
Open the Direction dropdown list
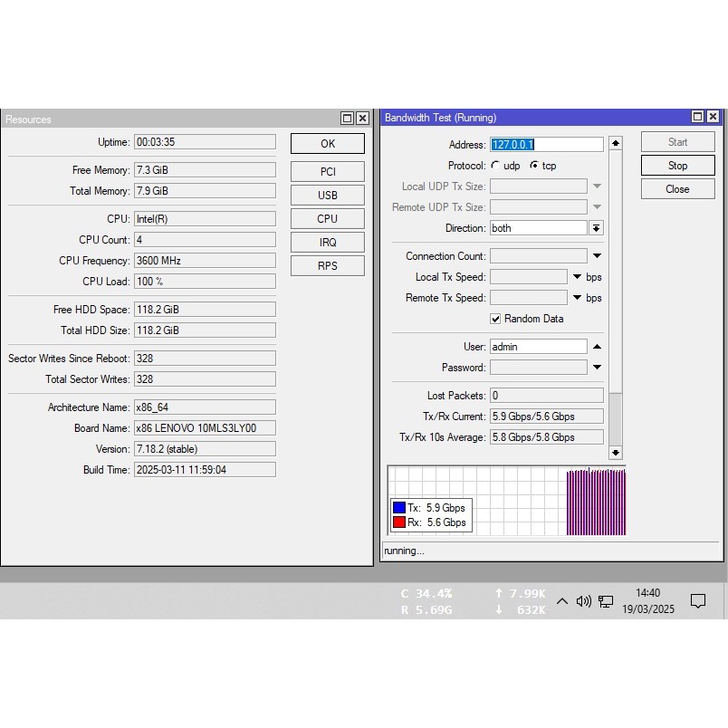click(x=596, y=228)
